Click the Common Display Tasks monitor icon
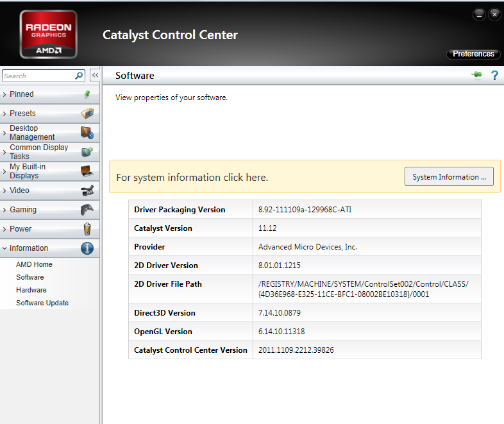This screenshot has width=504, height=424. pos(87,152)
